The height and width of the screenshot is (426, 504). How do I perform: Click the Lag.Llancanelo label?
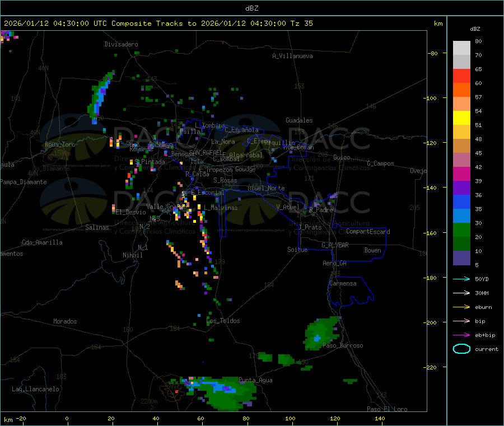click(x=35, y=389)
